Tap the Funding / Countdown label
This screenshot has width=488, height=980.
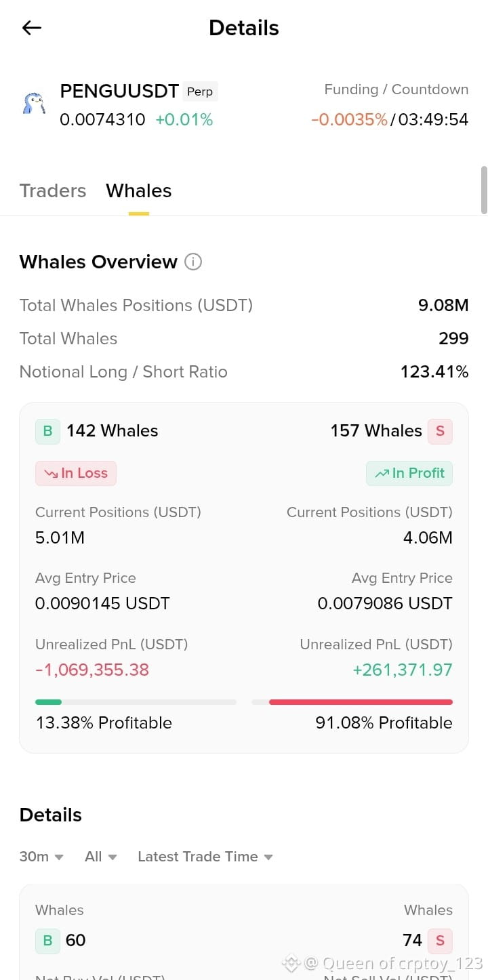pos(396,89)
